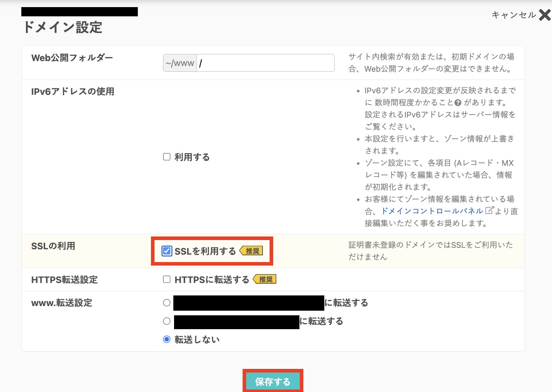Click the 推奨 badge next to HTTPSに転送する

coord(265,279)
